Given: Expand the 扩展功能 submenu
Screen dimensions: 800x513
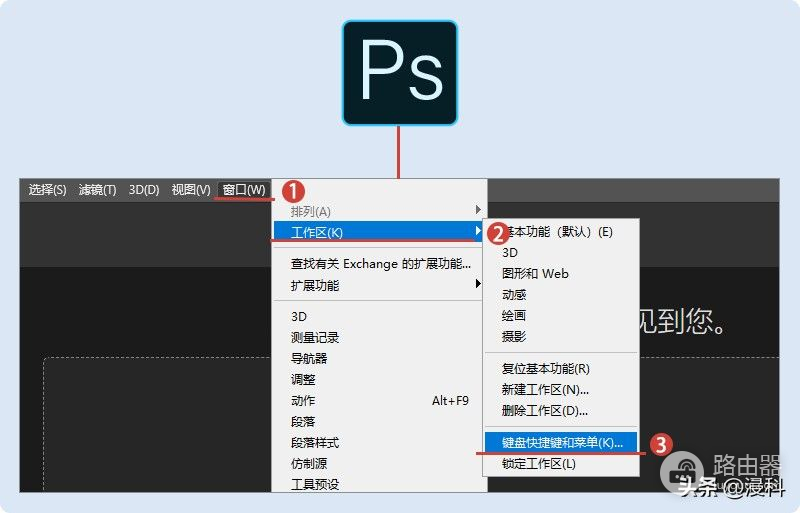Looking at the screenshot, I should pyautogui.click(x=379, y=285).
